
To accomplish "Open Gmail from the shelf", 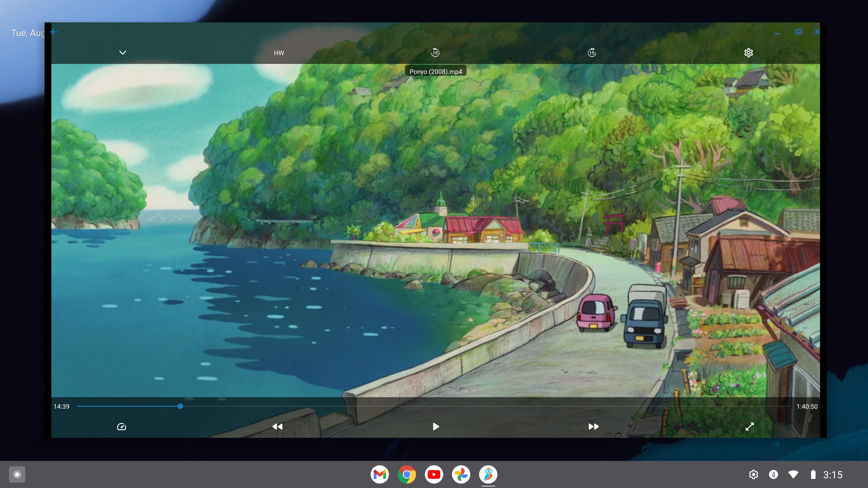I will (380, 474).
